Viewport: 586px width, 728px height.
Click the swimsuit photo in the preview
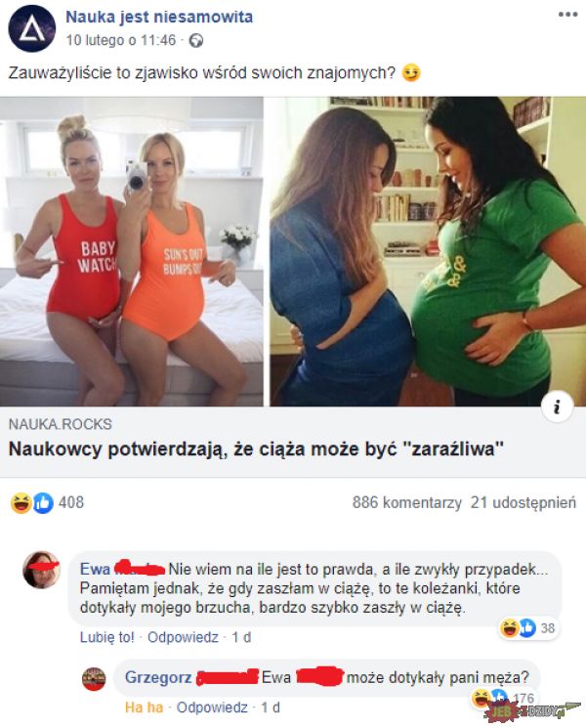tap(131, 251)
